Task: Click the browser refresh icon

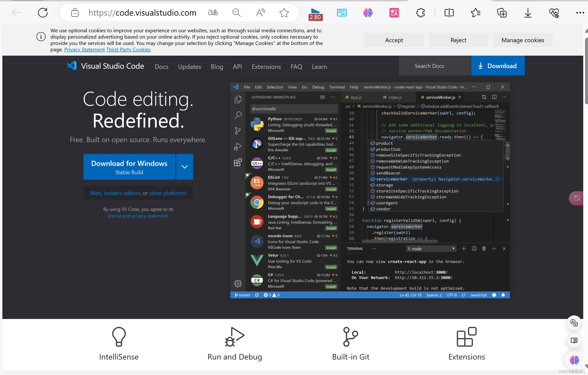Action: (x=43, y=12)
